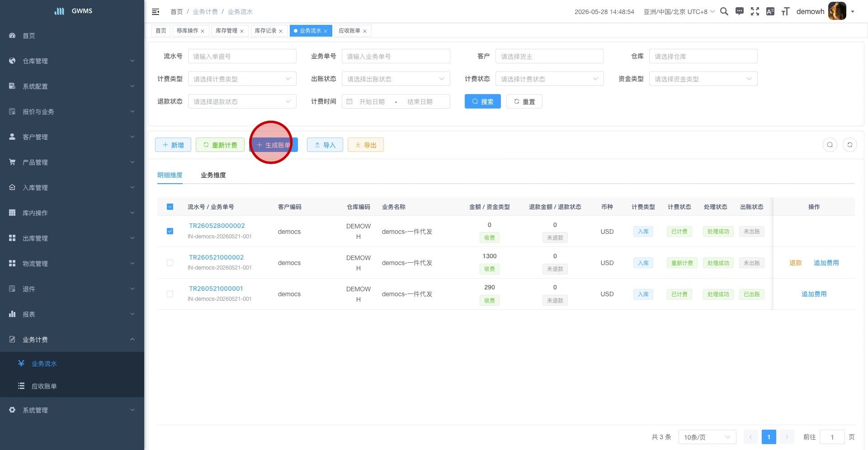
Task: Close the 库存管理 tab
Action: tap(242, 31)
